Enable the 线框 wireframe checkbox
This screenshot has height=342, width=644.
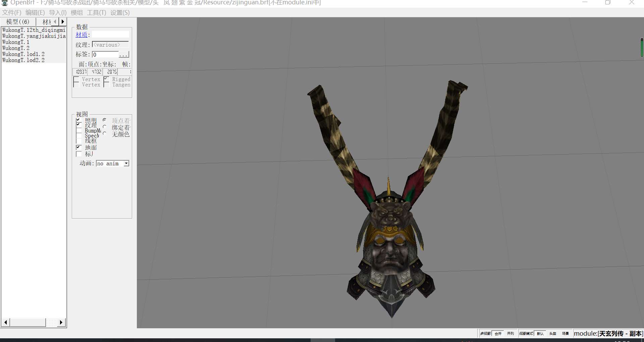coord(78,141)
